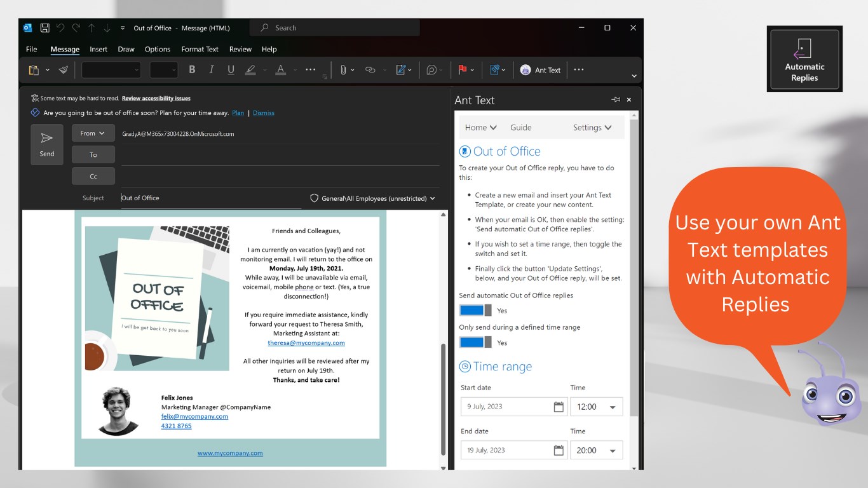Click the Sensitivity label icon in ribbon
Viewport: 868px width, 488px height.
pyautogui.click(x=494, y=70)
